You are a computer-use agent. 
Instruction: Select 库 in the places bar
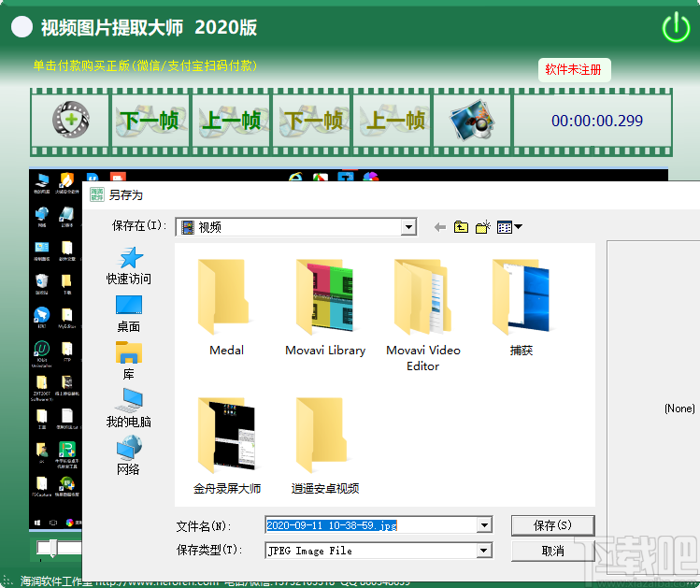129,361
